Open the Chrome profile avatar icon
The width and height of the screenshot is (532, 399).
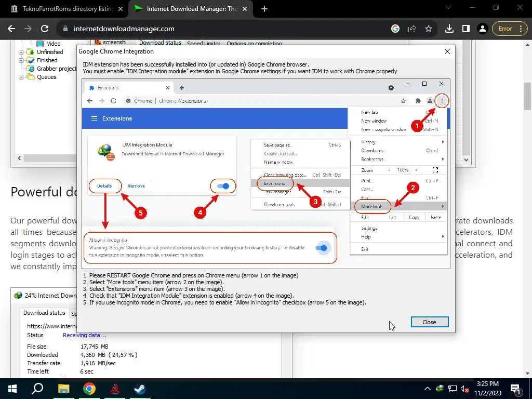point(483,29)
